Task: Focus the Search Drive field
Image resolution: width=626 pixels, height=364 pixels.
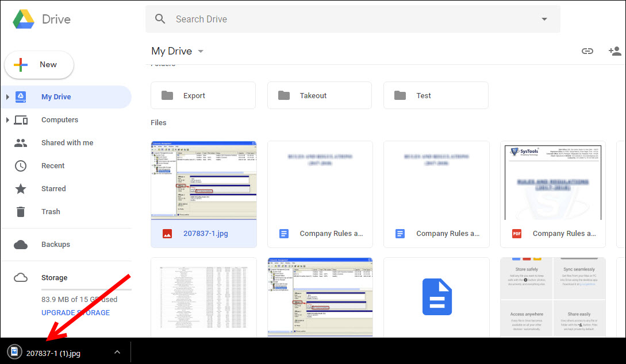Action: coord(353,19)
